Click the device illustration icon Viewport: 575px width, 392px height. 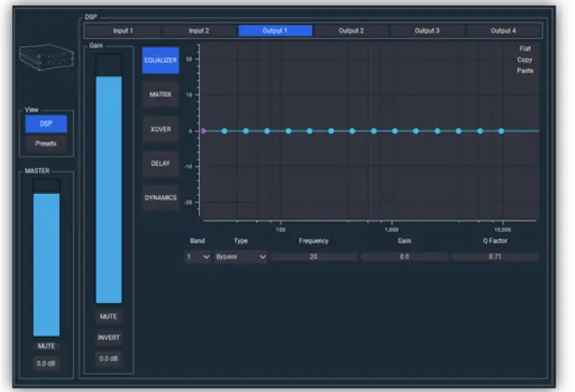46,57
